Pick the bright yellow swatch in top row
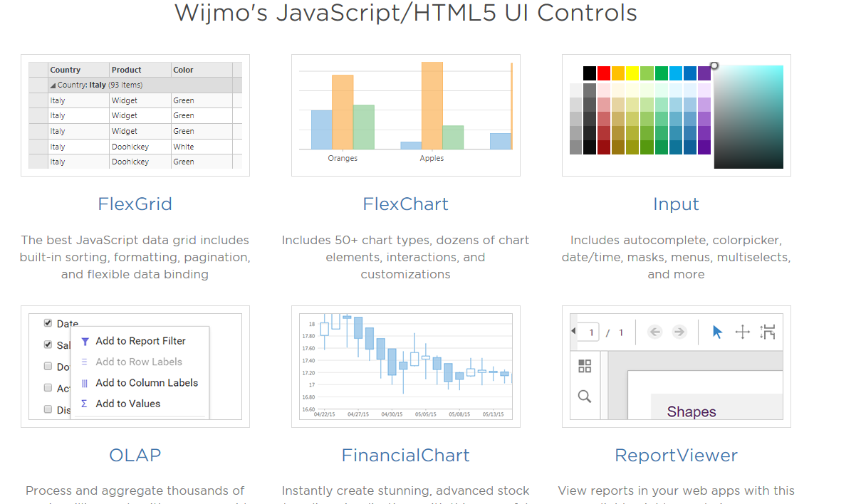Image resolution: width=861 pixels, height=504 pixels. click(632, 73)
